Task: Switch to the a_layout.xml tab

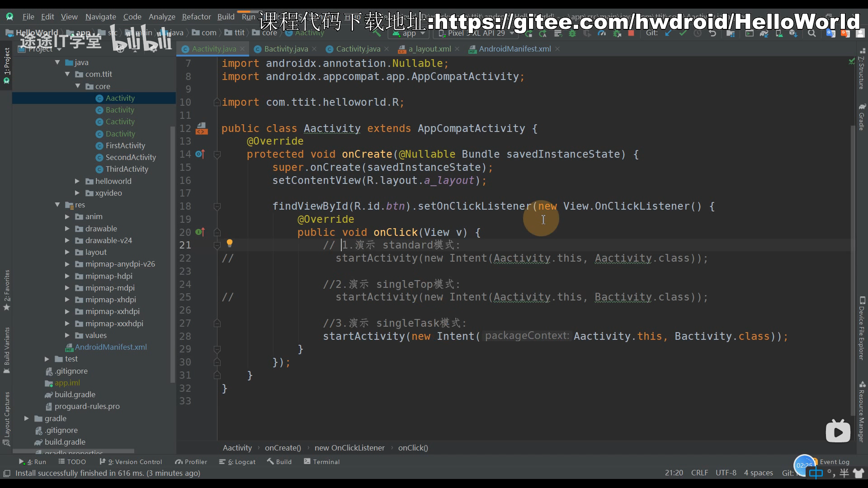Action: pyautogui.click(x=429, y=49)
